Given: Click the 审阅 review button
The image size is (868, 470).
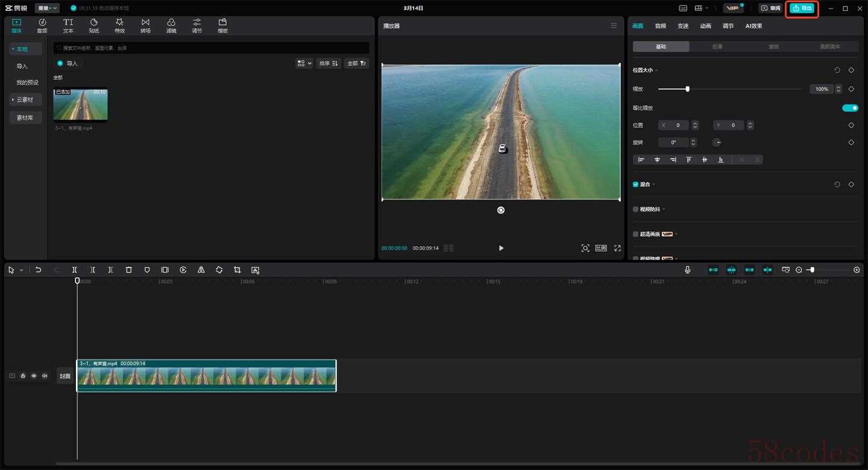Looking at the screenshot, I should pyautogui.click(x=770, y=8).
